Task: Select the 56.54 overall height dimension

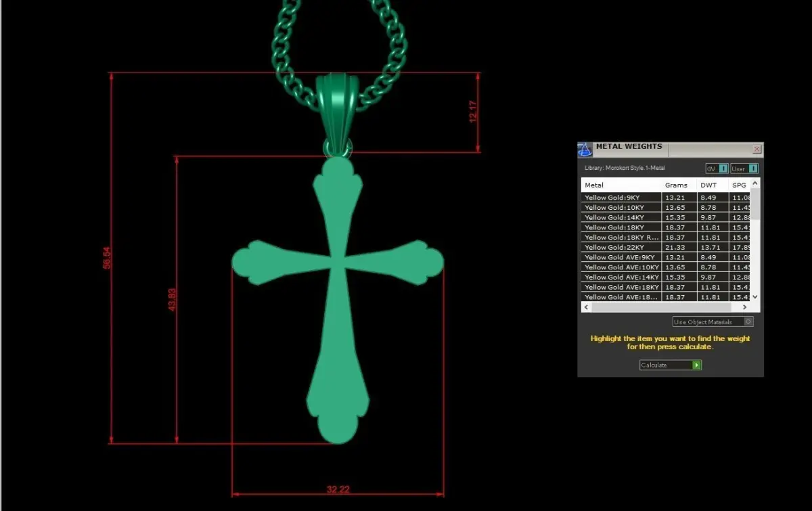Action: (106, 258)
